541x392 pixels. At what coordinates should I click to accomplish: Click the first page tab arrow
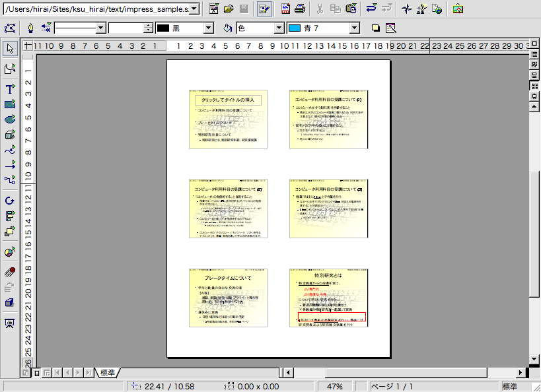click(x=57, y=373)
